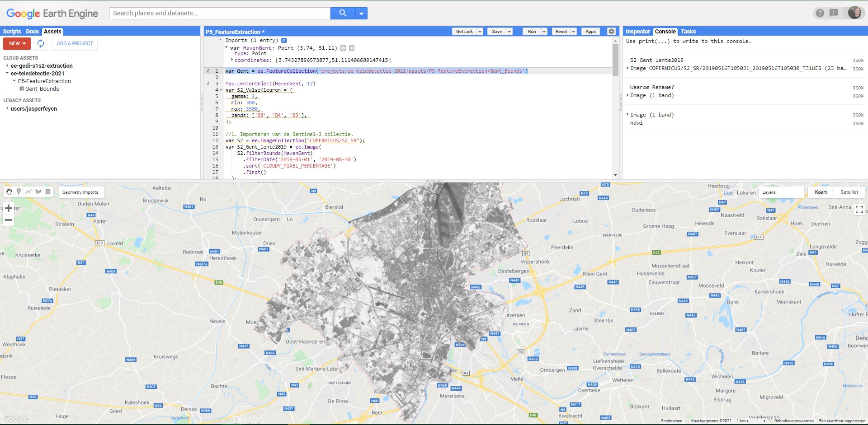Toggle fullscreen map view
The width and height of the screenshot is (868, 425).
[859, 209]
